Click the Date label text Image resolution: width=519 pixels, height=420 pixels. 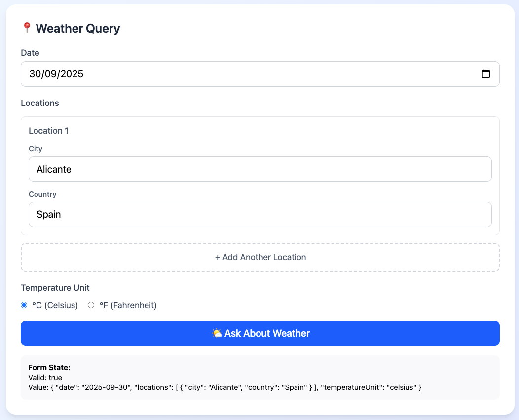pyautogui.click(x=30, y=53)
